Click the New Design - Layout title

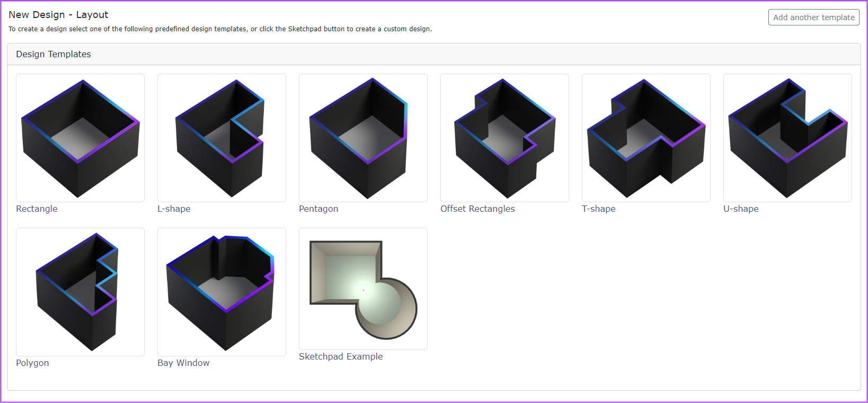pyautogui.click(x=58, y=15)
